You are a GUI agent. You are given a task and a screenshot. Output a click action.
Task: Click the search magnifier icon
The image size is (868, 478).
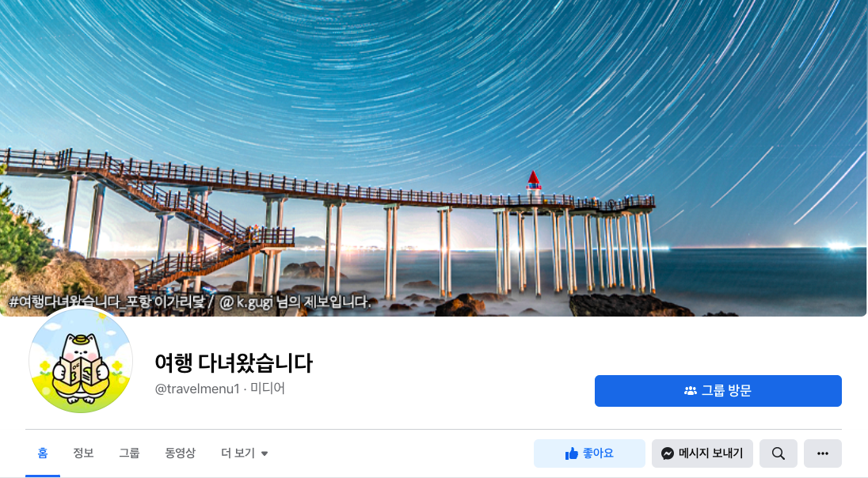[779, 453]
